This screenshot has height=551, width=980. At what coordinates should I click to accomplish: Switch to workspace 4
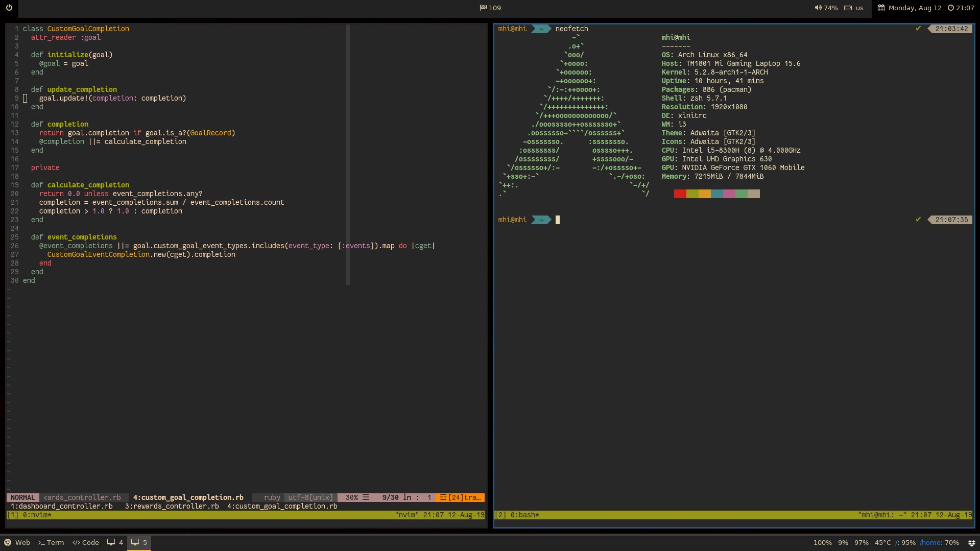coord(115,542)
